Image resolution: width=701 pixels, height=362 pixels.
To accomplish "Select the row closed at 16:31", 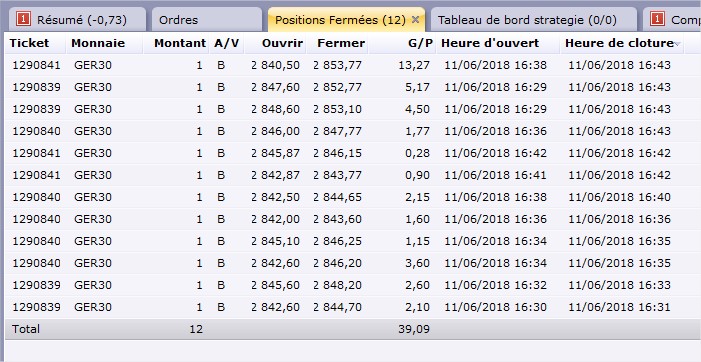I will [x=344, y=307].
